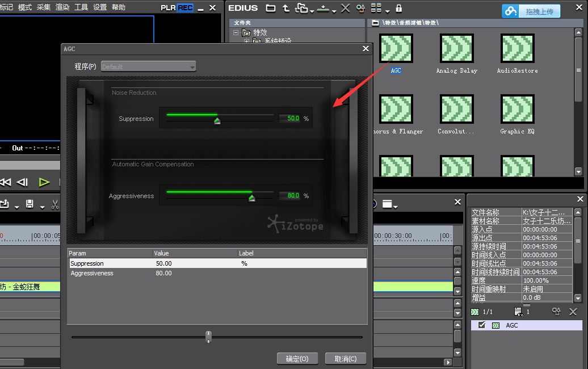The height and width of the screenshot is (369, 588).
Task: Close the AGC dialog window
Action: click(x=366, y=49)
